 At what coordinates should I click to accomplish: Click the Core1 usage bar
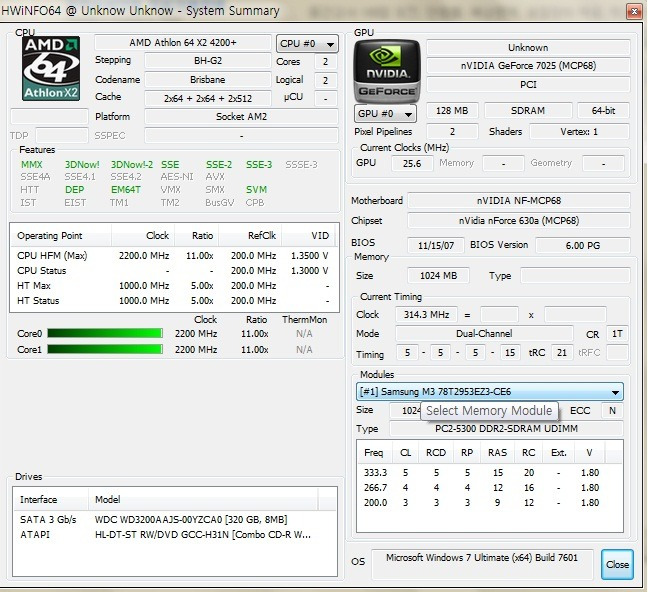coord(105,349)
